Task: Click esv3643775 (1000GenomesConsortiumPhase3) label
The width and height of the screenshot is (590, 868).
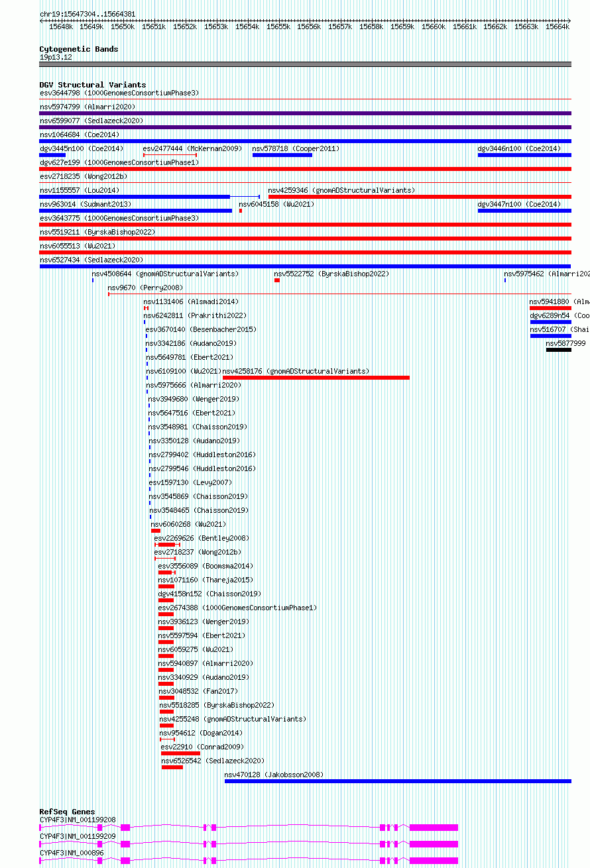Action: tap(119, 218)
